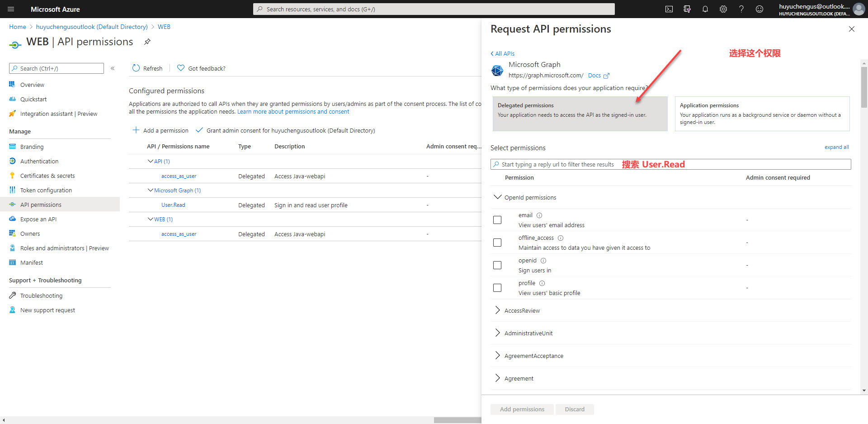
Task: Click the notifications bell icon
Action: [x=705, y=9]
